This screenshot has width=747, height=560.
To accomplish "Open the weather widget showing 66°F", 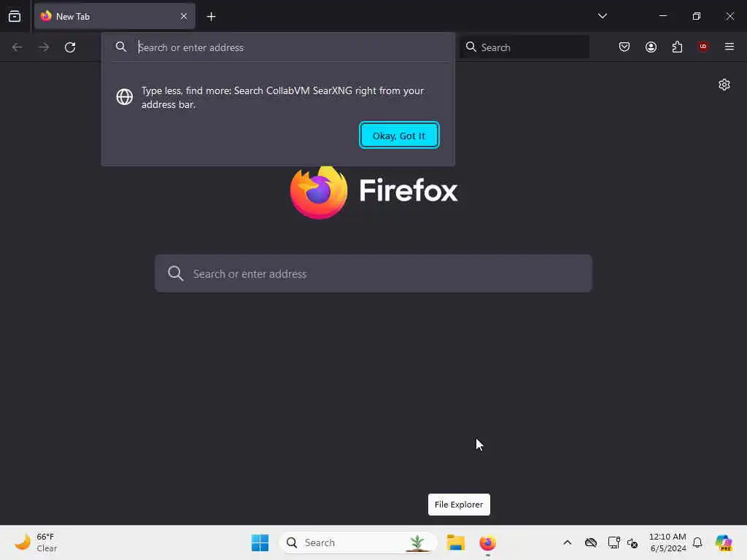I will pyautogui.click(x=36, y=542).
